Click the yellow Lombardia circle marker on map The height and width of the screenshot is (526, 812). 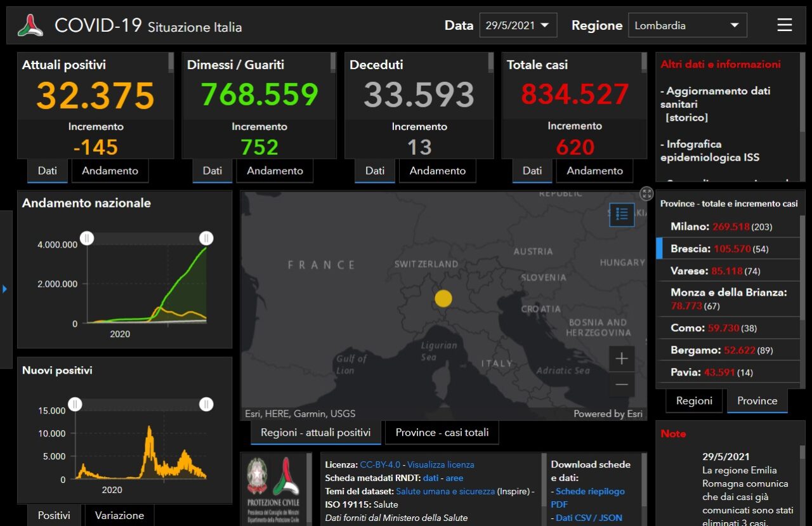tap(443, 298)
